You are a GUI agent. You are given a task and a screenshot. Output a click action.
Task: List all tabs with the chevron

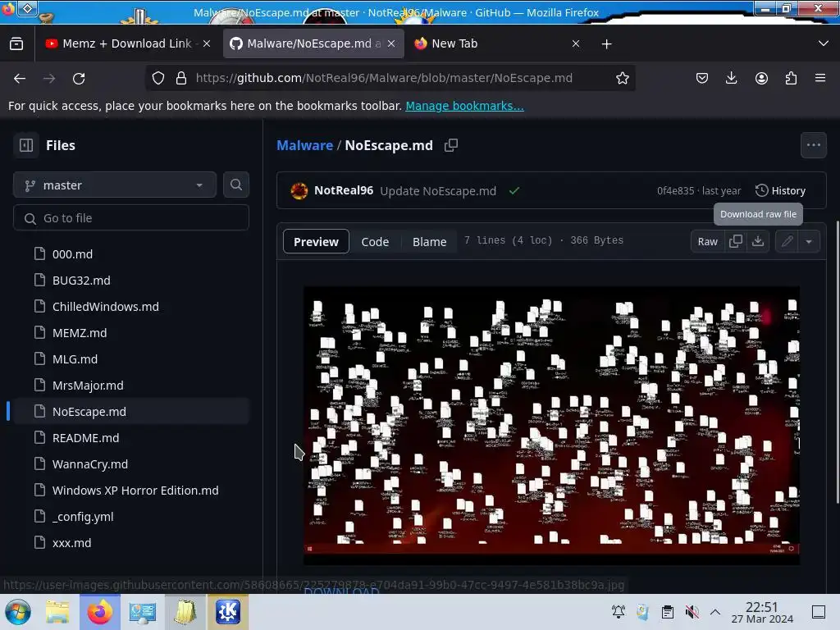(x=824, y=43)
